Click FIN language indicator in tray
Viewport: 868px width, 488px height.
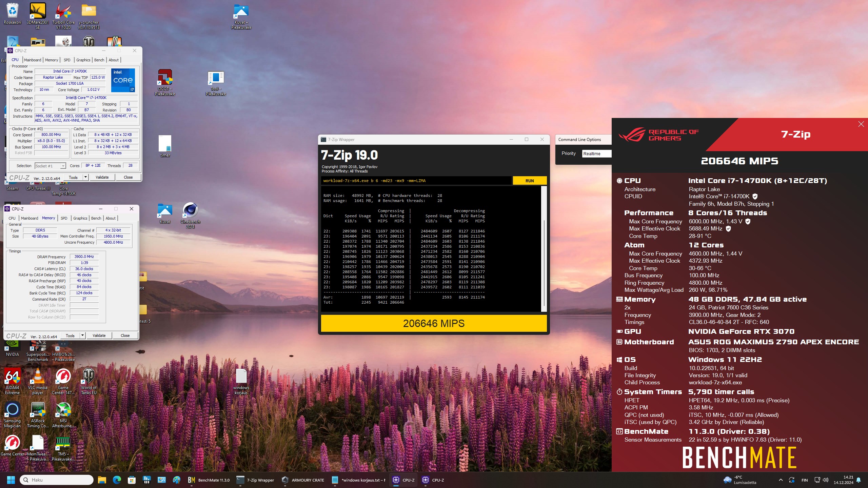(x=804, y=480)
